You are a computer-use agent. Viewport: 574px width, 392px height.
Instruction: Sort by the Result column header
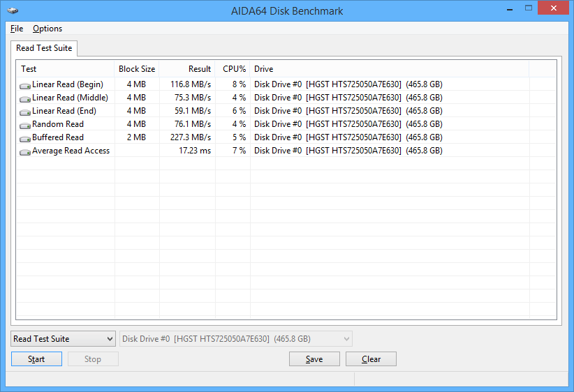[x=187, y=69]
